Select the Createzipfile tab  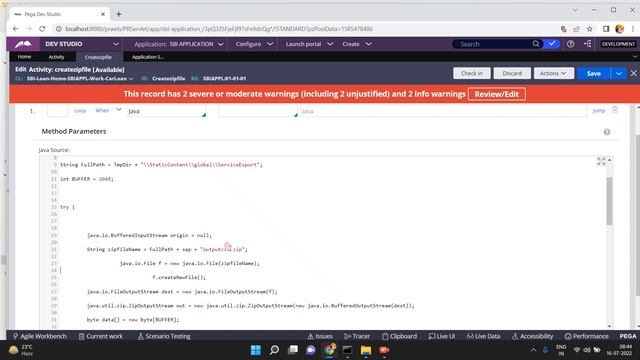98,57
